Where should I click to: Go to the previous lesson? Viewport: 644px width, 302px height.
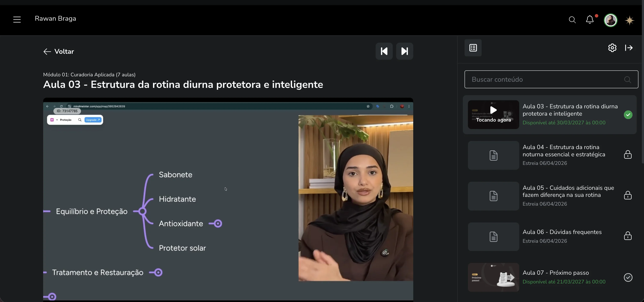point(384,51)
